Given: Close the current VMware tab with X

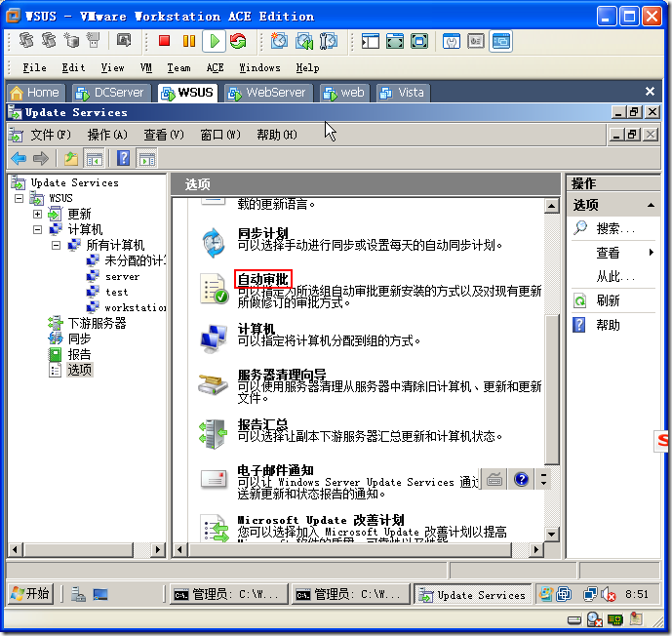Looking at the screenshot, I should 650,92.
